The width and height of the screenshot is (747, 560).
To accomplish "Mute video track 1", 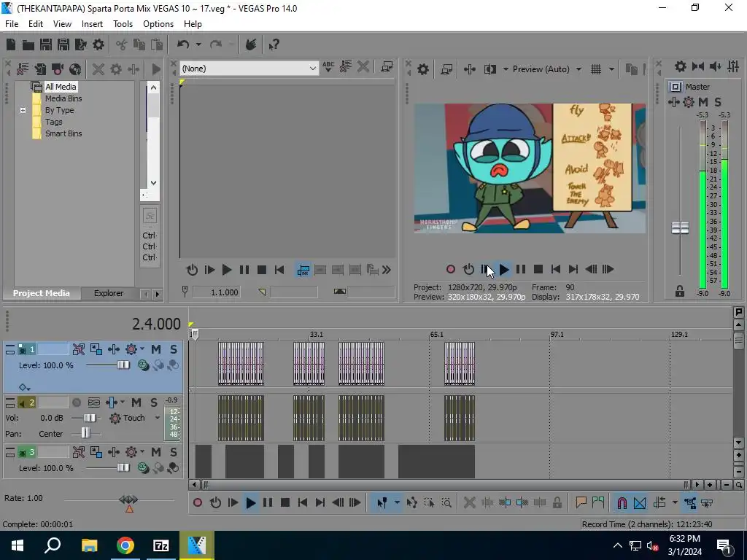I will point(156,349).
